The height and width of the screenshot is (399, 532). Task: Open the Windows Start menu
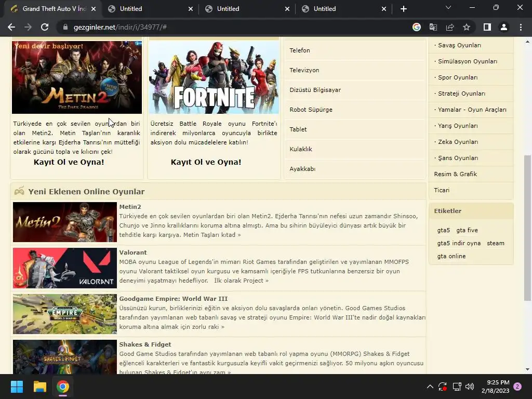[17, 387]
